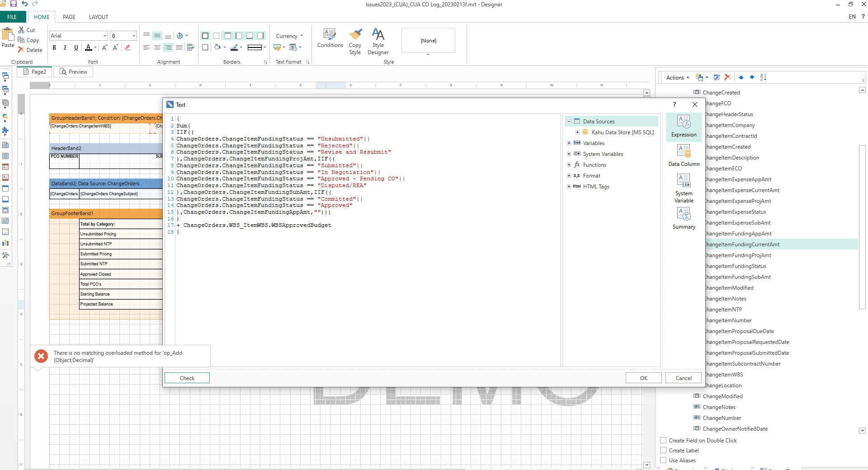Viewport: 868px width, 470px height.
Task: Delete the selected item with the red X icon
Action: (727, 77)
